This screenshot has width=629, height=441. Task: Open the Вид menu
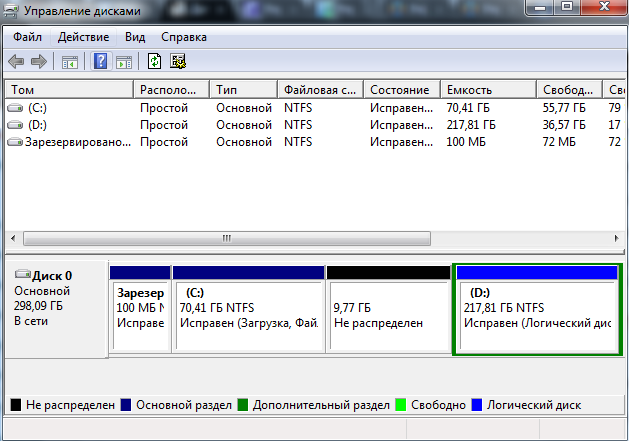[136, 37]
